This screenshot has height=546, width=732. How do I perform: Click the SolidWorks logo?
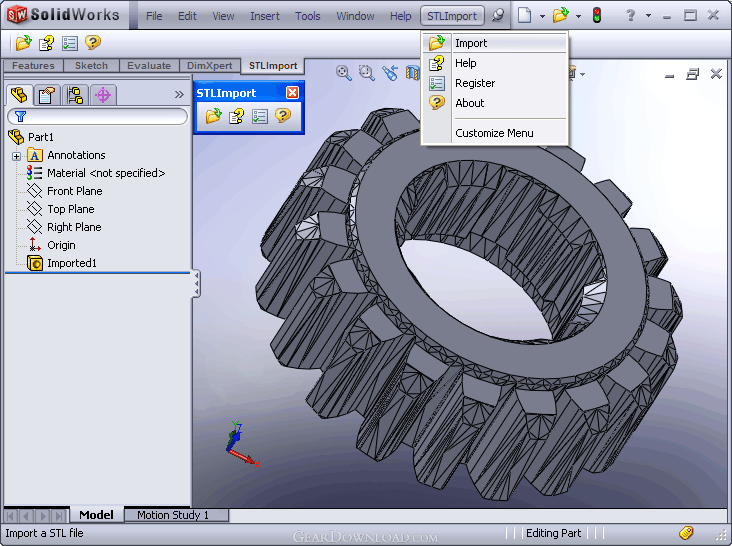pos(63,15)
